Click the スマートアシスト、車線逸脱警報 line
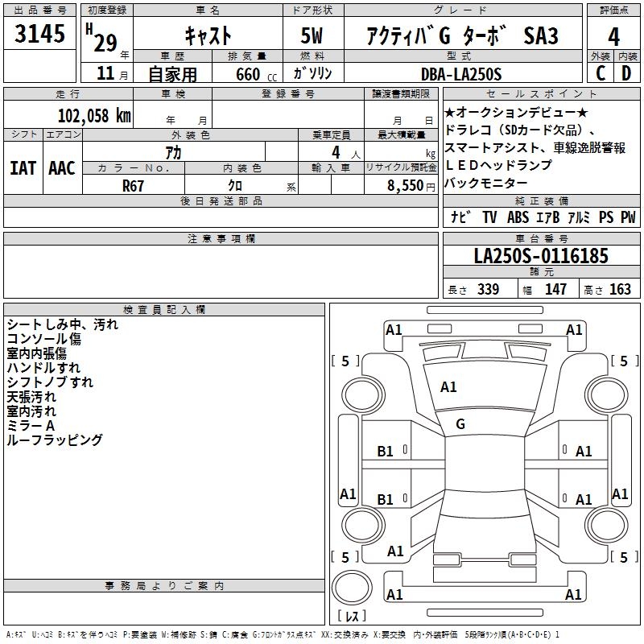Viewport: 644px width, 644px height. click(x=535, y=147)
